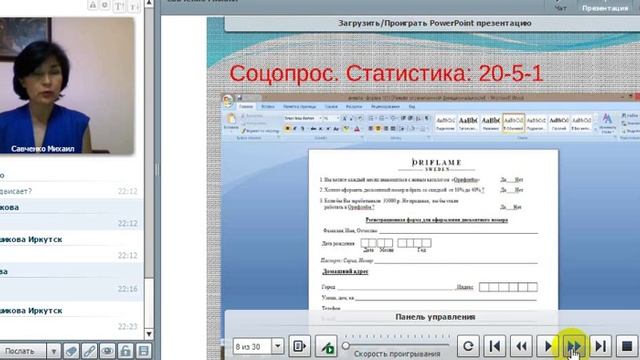640x360 pixels.
Task: Click the Office button in the slide's Word window
Action: tap(228, 100)
